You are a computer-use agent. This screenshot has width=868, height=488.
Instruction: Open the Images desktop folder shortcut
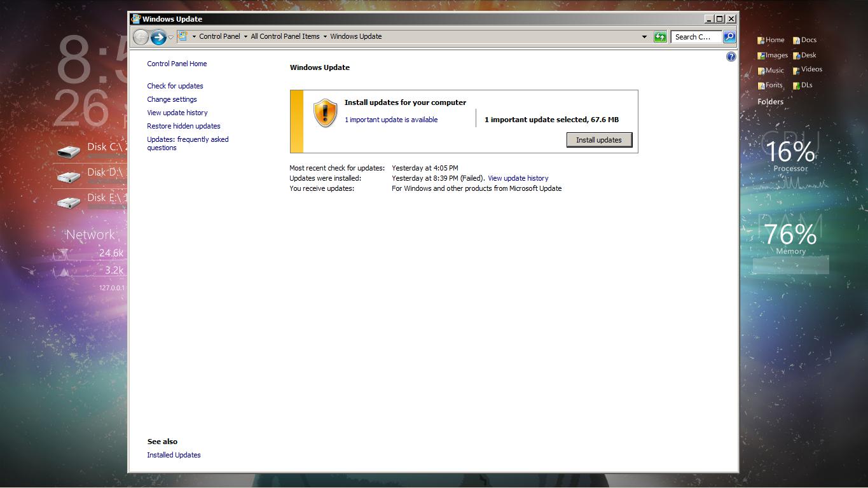773,55
